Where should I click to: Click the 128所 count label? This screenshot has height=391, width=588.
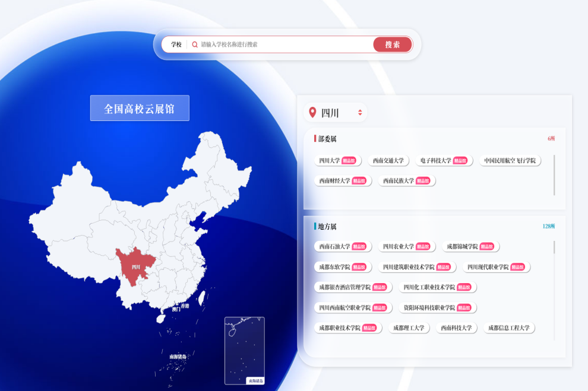(549, 226)
